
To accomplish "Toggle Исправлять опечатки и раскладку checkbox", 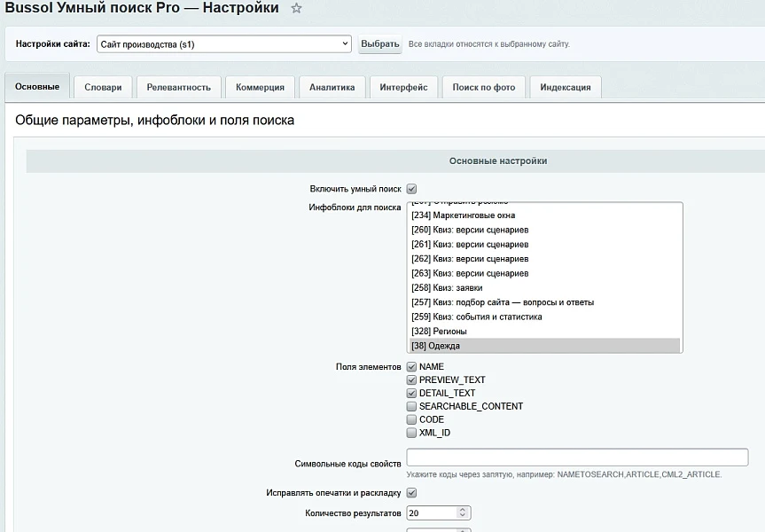I will (x=412, y=492).
